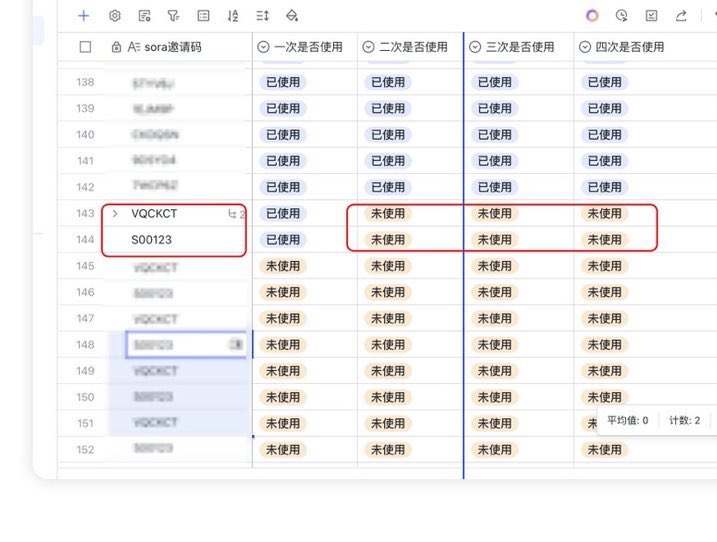
Task: Open the group-by list icon
Action: (x=203, y=16)
